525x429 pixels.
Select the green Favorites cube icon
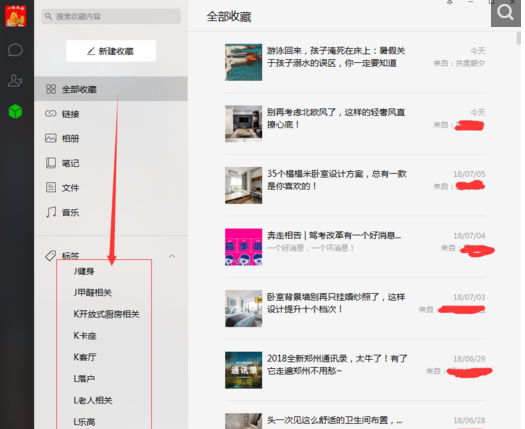(x=15, y=112)
